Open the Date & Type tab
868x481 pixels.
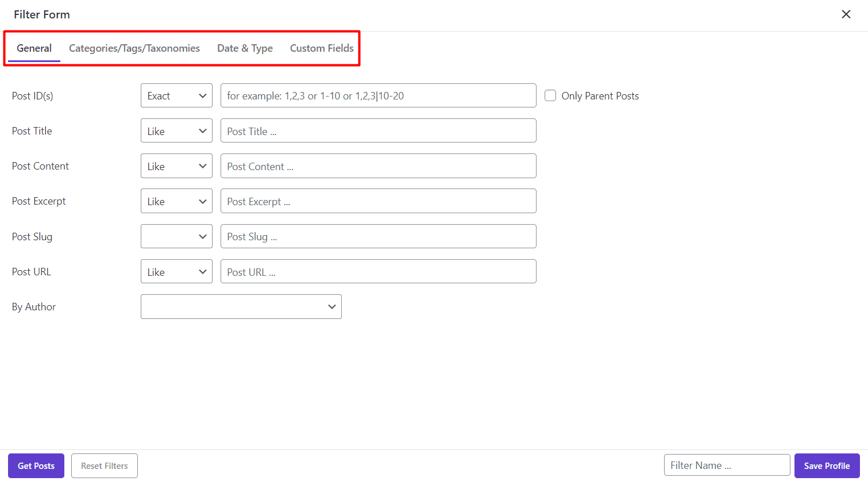(245, 48)
